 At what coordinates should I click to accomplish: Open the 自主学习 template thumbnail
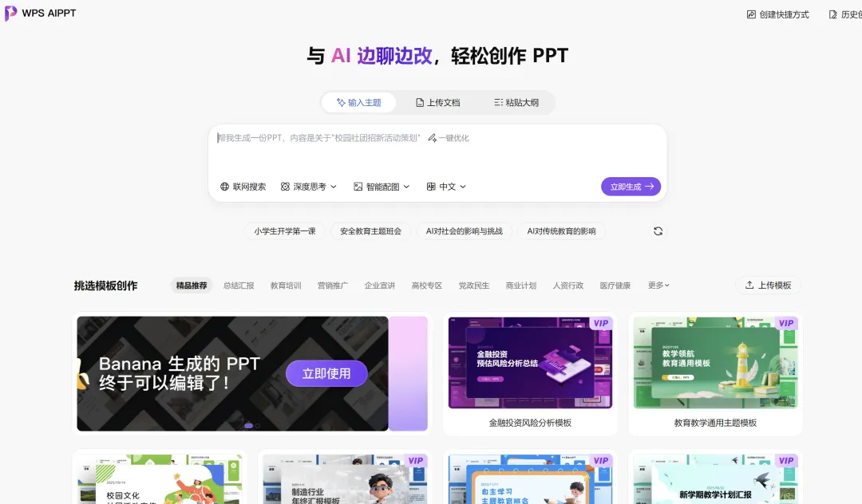(531, 478)
